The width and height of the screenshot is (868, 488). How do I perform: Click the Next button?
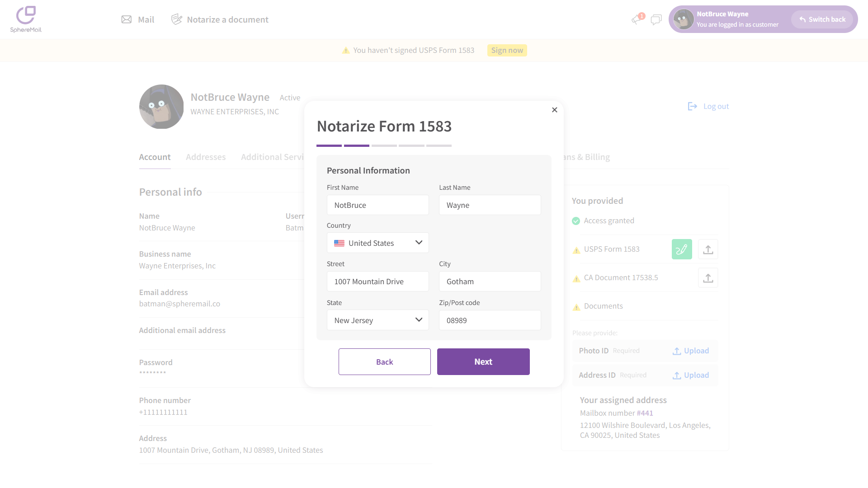click(x=483, y=362)
